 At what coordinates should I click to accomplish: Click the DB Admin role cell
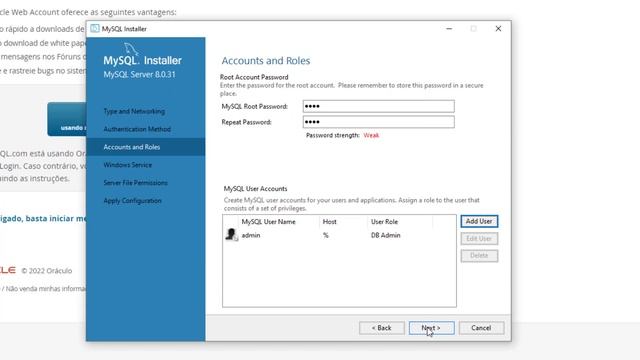coord(386,235)
